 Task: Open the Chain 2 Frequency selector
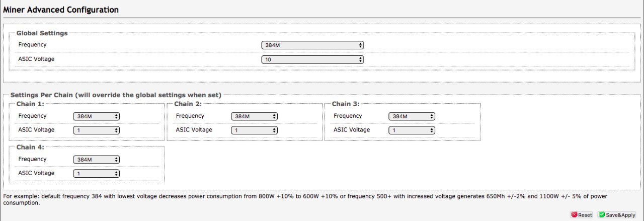click(x=254, y=116)
